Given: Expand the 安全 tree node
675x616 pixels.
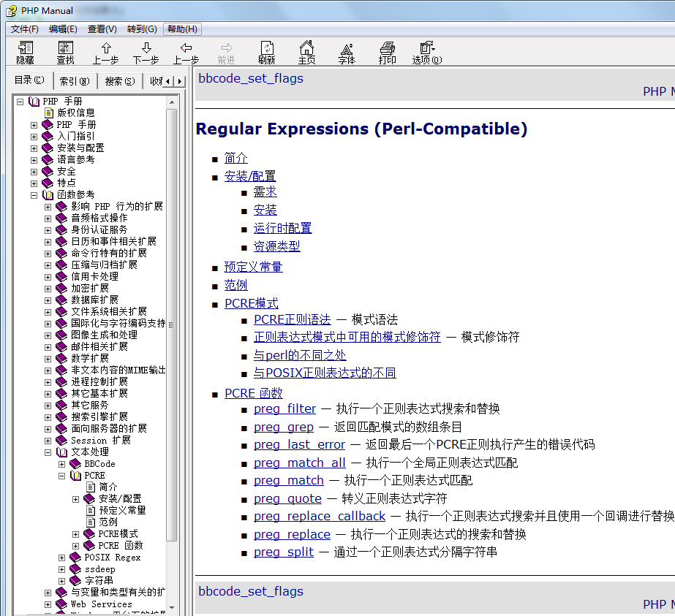Looking at the screenshot, I should pos(34,172).
